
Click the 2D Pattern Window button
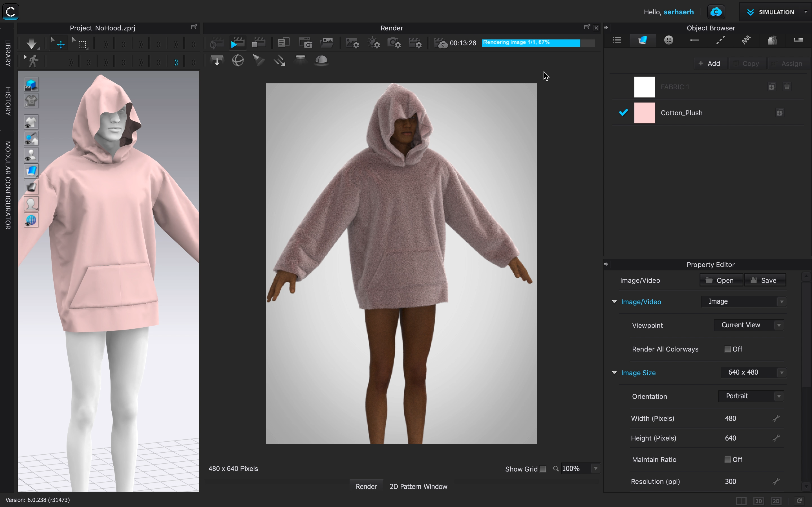pyautogui.click(x=419, y=486)
